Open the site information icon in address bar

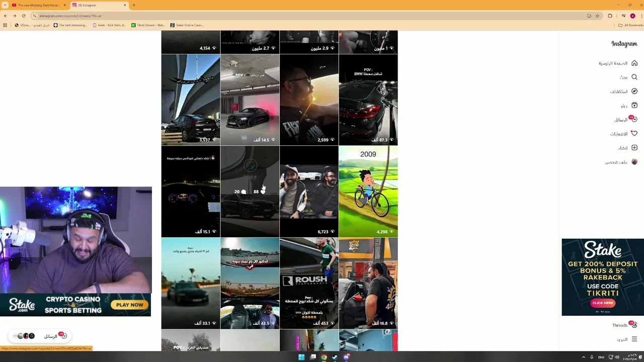35,16
